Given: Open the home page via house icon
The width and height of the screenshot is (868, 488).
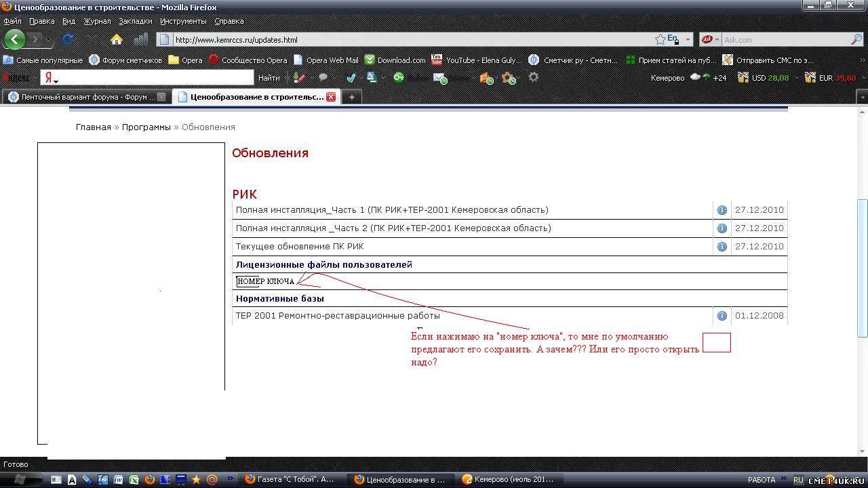Looking at the screenshot, I should (x=117, y=39).
